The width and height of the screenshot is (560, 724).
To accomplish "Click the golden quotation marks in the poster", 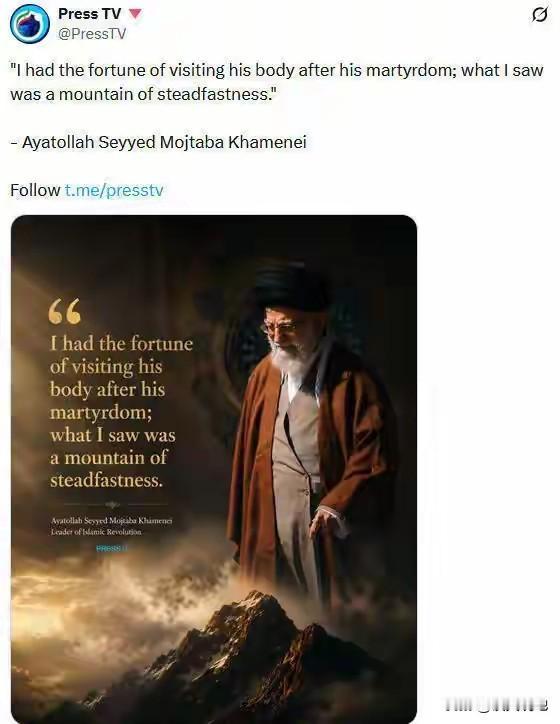I will click(65, 311).
